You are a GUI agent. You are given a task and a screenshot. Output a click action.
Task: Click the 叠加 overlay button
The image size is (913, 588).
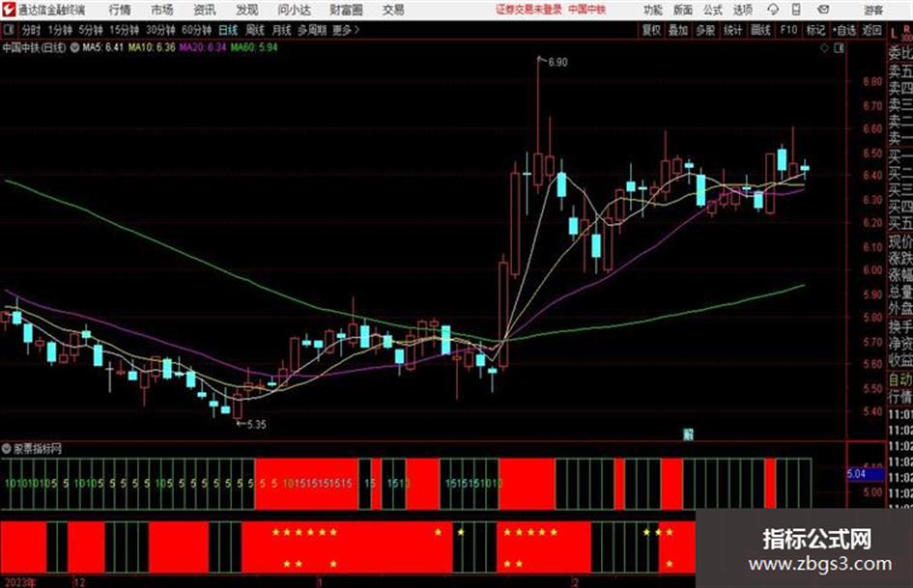pyautogui.click(x=678, y=30)
